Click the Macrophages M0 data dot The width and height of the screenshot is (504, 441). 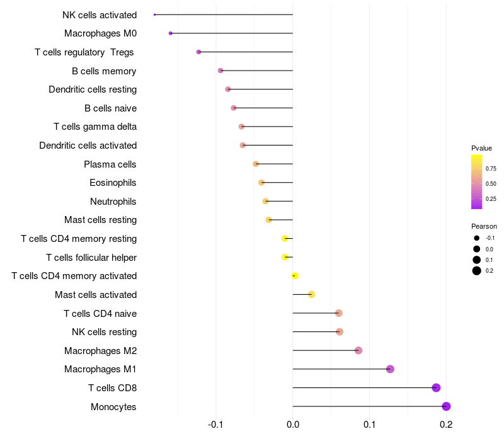[170, 33]
